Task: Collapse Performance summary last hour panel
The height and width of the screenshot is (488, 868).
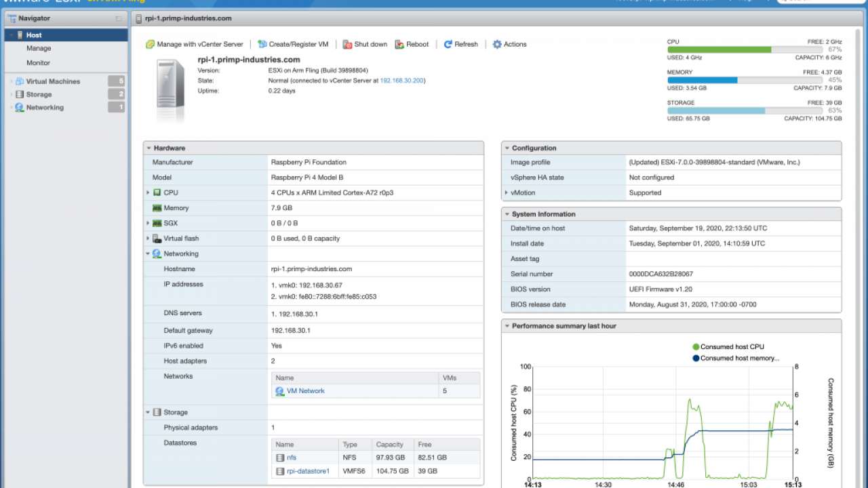Action: click(x=507, y=326)
